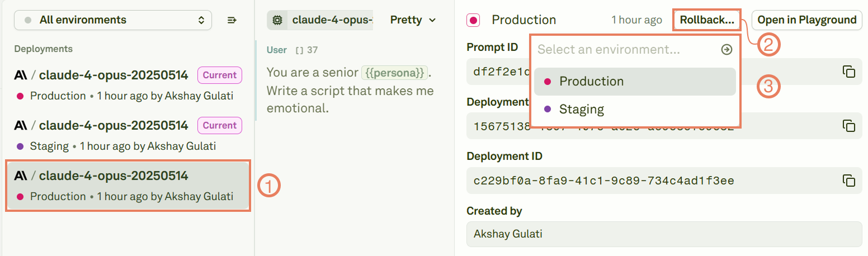Click the collapse sidebar icon beside environment selector
This screenshot has width=868, height=256.
click(x=232, y=20)
